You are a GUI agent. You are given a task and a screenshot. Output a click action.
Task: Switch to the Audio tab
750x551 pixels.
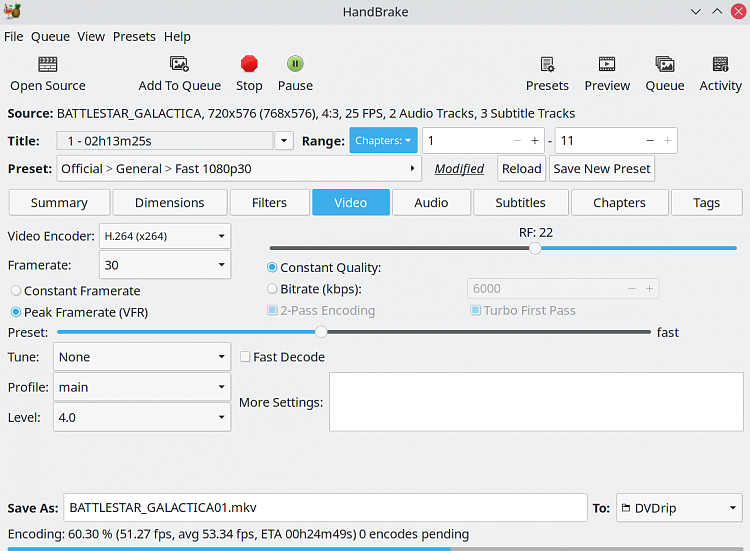tap(431, 203)
